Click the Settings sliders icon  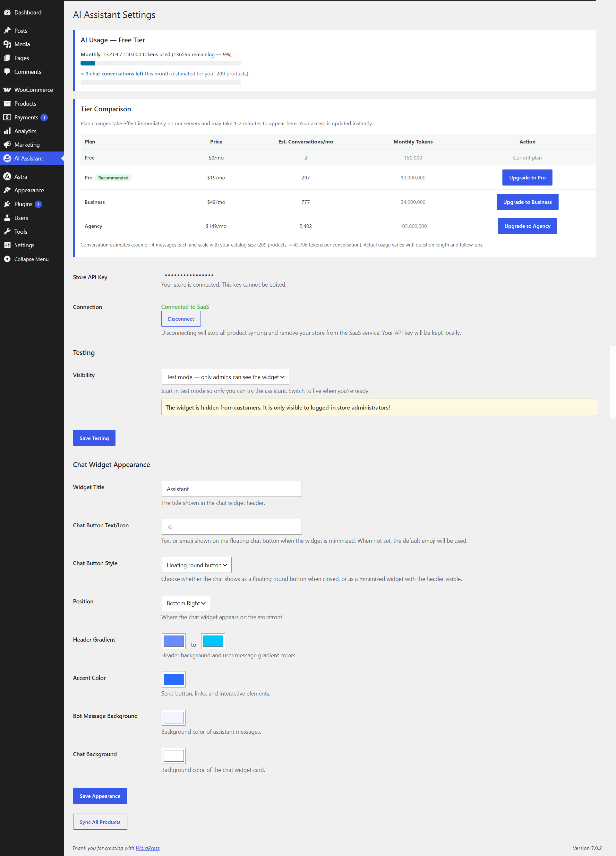pos(7,245)
